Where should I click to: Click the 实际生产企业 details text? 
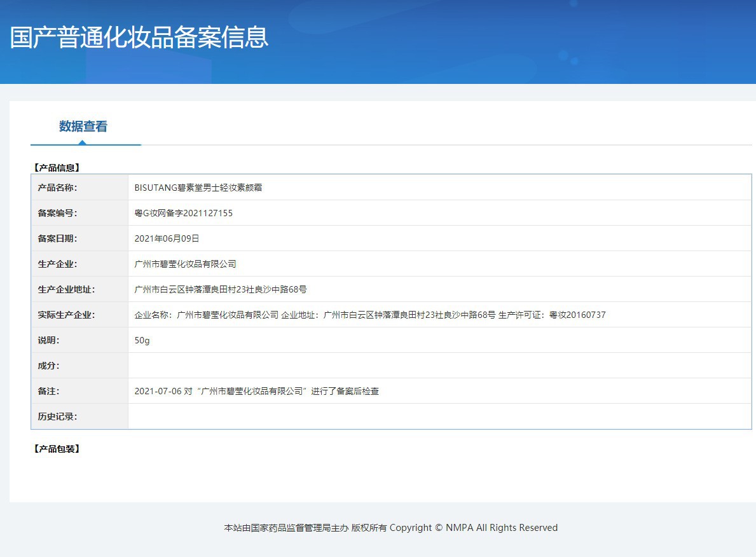(x=369, y=315)
